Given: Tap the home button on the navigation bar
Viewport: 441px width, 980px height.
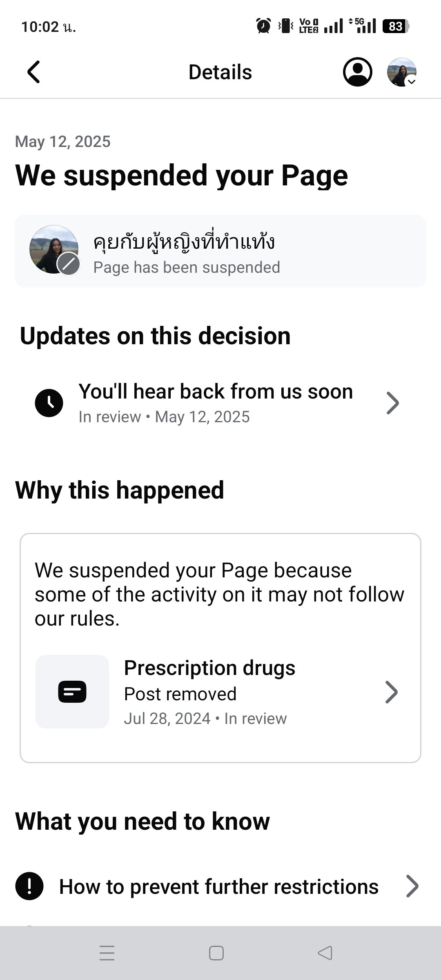Looking at the screenshot, I should tap(215, 954).
